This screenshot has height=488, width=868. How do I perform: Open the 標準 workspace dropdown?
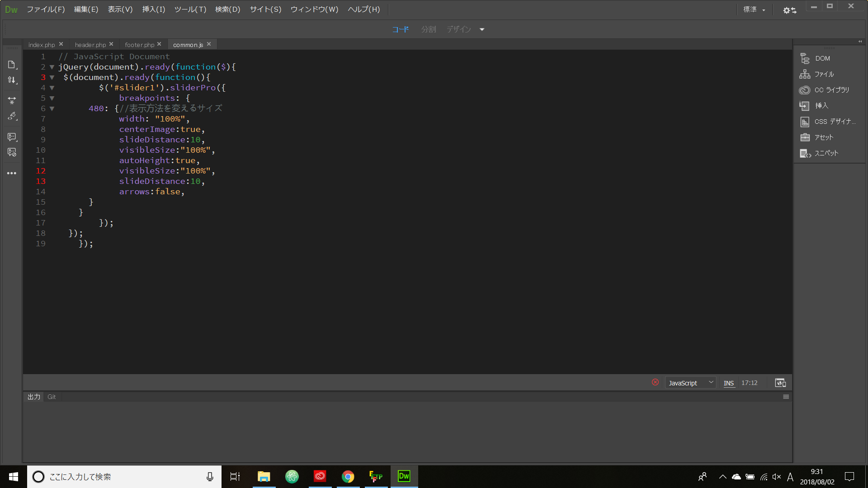tap(754, 9)
